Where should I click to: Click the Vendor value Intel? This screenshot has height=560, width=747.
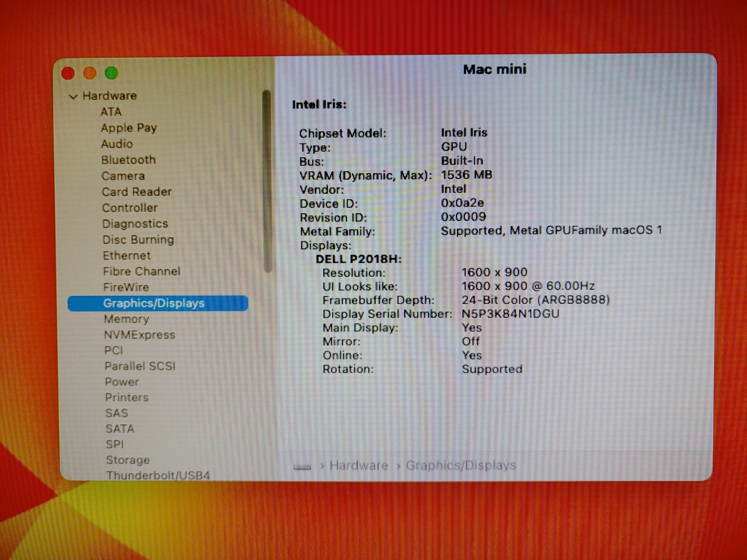pyautogui.click(x=454, y=189)
